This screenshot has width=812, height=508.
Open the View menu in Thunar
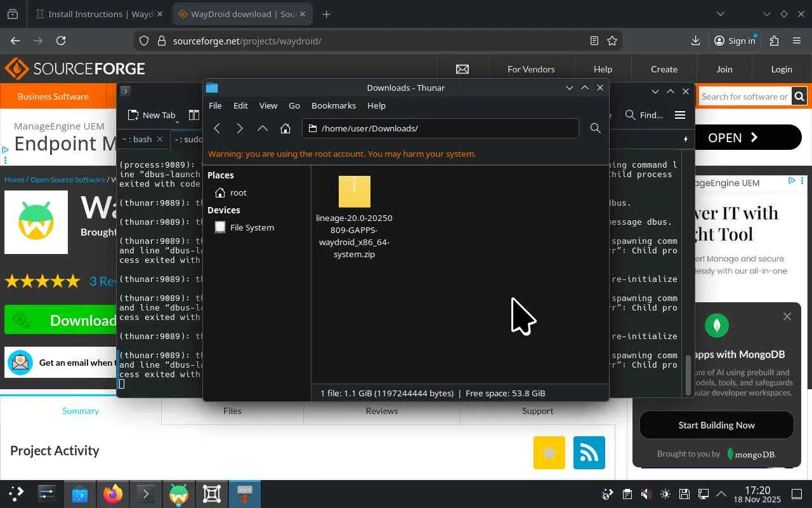tap(268, 105)
